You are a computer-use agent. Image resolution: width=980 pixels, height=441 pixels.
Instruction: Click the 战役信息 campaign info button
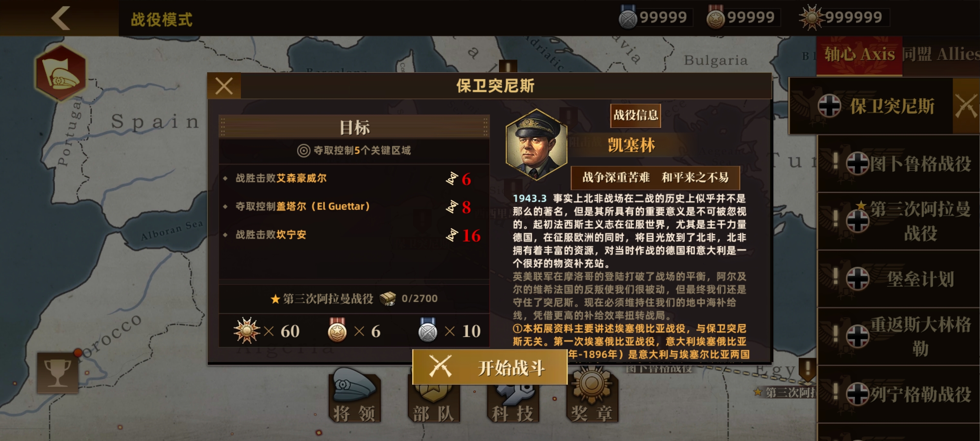pos(635,116)
